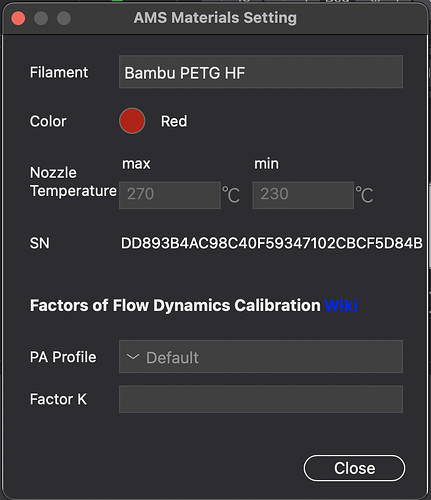Click the PA Profile label
The height and width of the screenshot is (500, 431).
point(63,357)
